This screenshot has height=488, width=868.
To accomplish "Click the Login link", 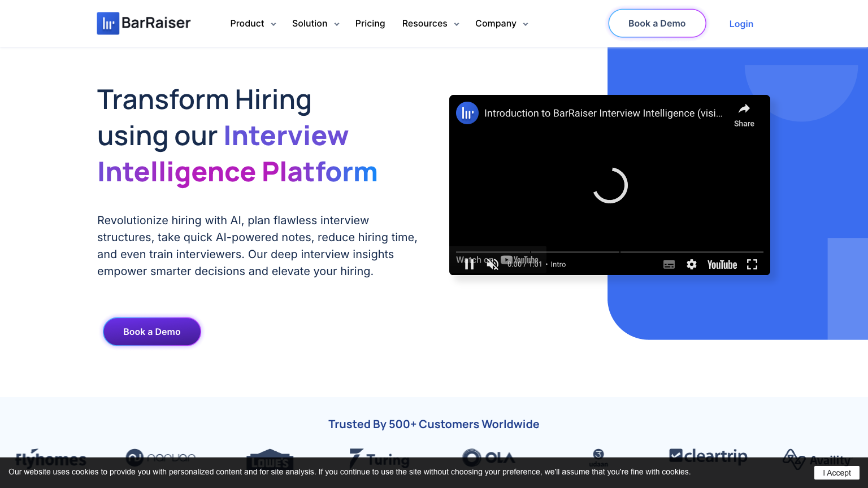I will [x=741, y=24].
